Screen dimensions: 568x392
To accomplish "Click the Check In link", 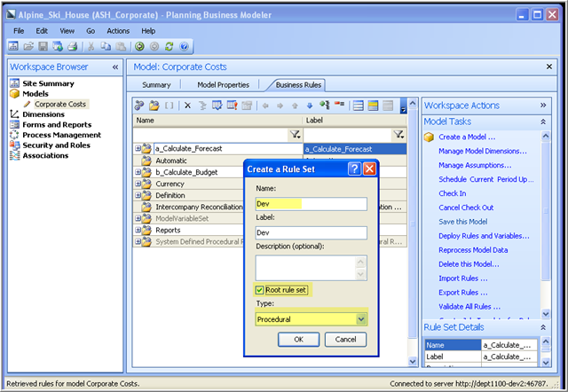I will [x=453, y=193].
